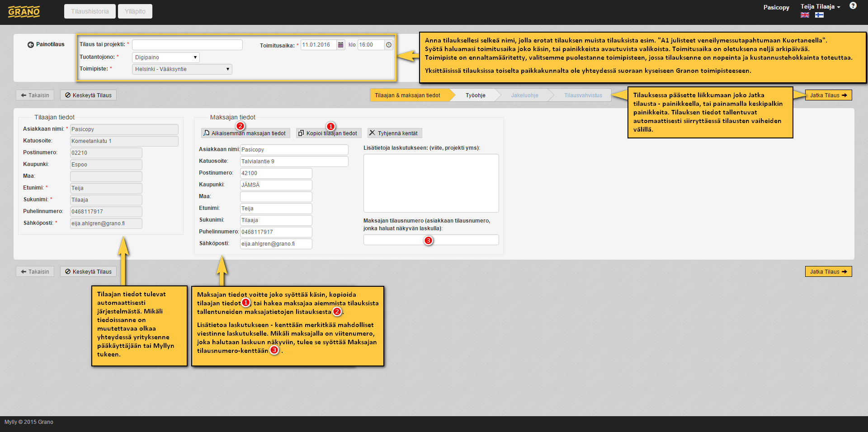The width and height of the screenshot is (868, 432).
Task: Click top Jatka Tilaus button
Action: [828, 95]
